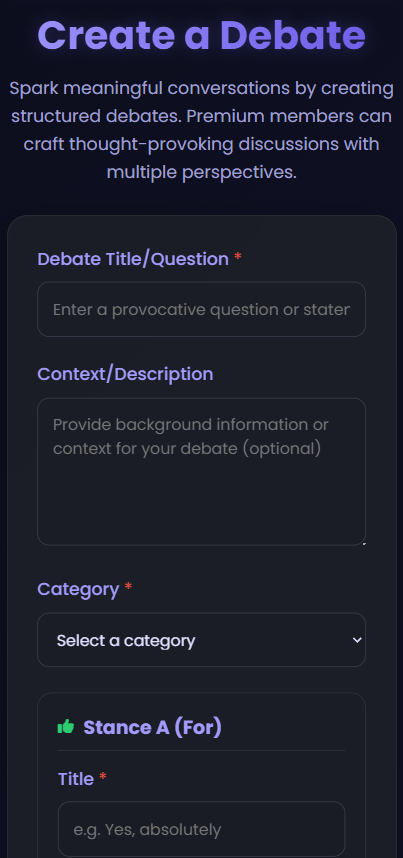Click the intro paragraph mentioning Premium members
Screen dimensions: 403x858
(202, 130)
